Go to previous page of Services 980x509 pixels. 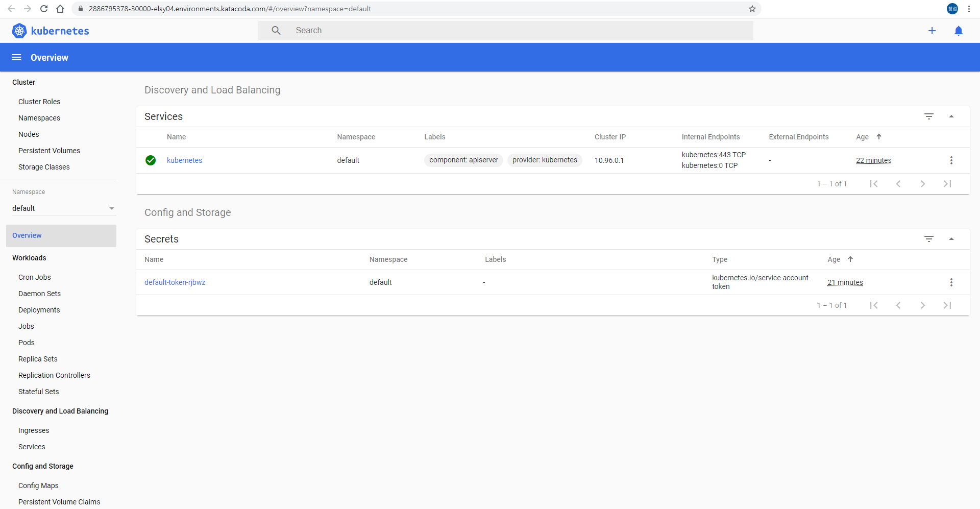pyautogui.click(x=898, y=184)
